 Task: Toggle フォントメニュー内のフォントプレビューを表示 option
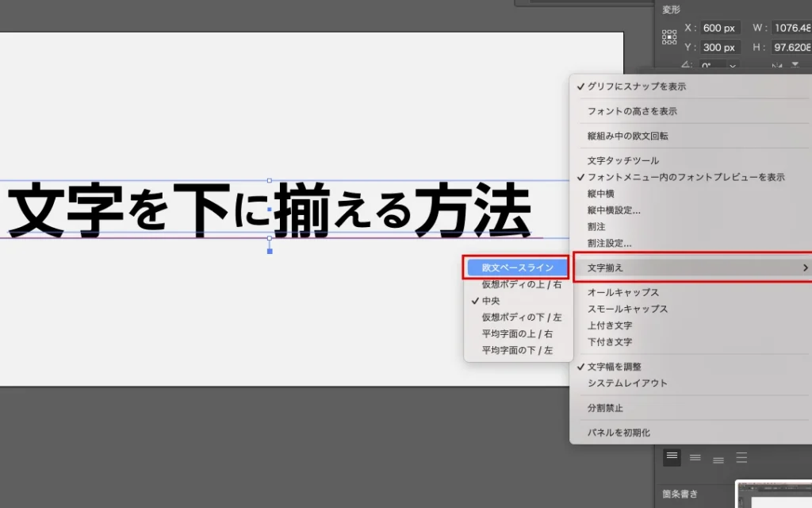(685, 177)
